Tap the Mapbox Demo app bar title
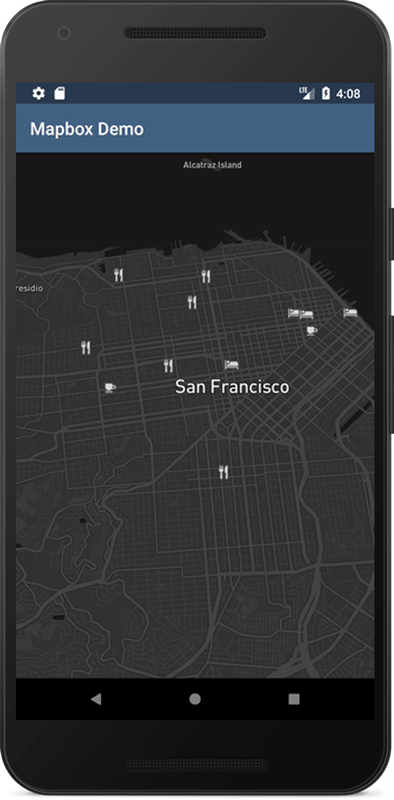Viewport: 394px width, 800px height. pyautogui.click(x=87, y=129)
